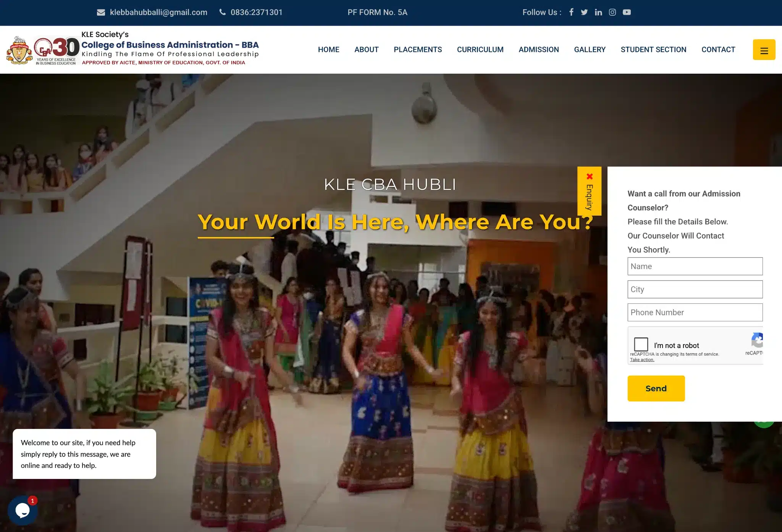Image resolution: width=782 pixels, height=532 pixels.
Task: Check the I'm not a robot box
Action: (x=641, y=344)
